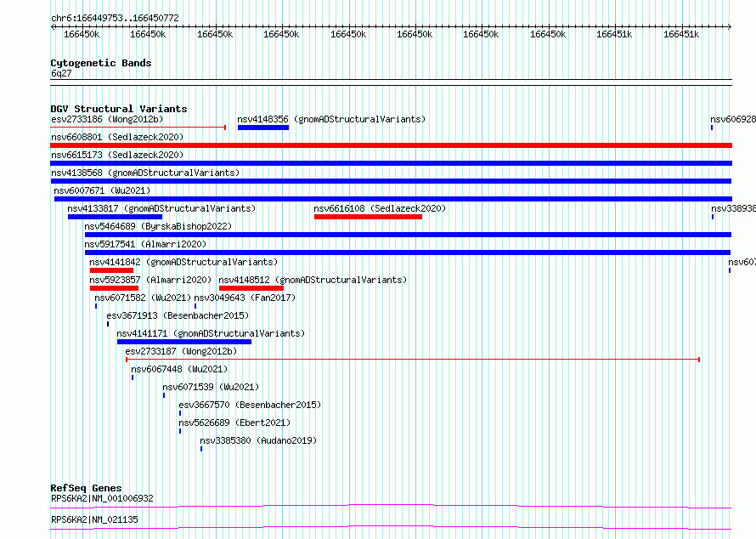The image size is (756, 539).
Task: Click nsv4138568 (gnomADStructuralVariants) variant bar
Action: pos(391,181)
